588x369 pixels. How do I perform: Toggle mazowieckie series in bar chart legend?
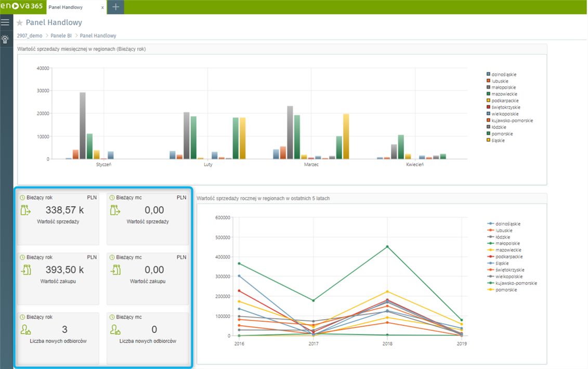[x=503, y=94]
